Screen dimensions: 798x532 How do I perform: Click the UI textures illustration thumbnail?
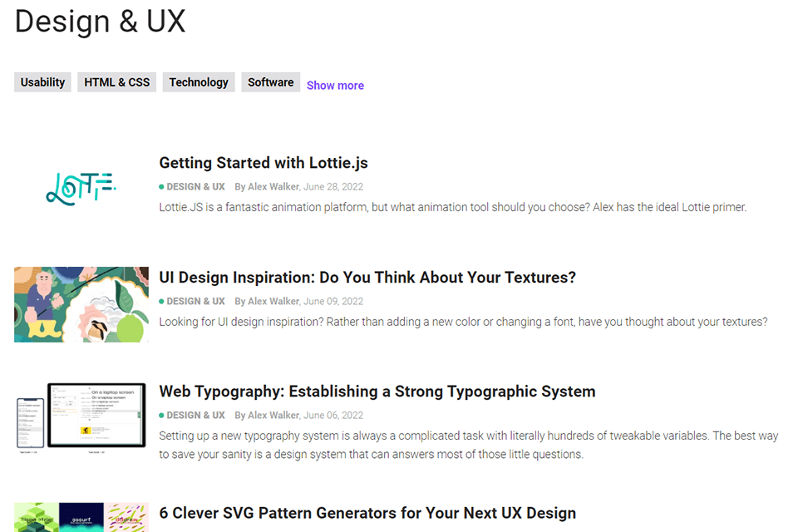[x=81, y=304]
